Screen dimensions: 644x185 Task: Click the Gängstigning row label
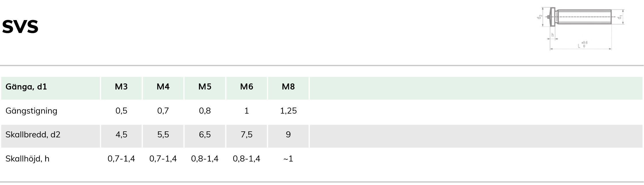pos(31,111)
